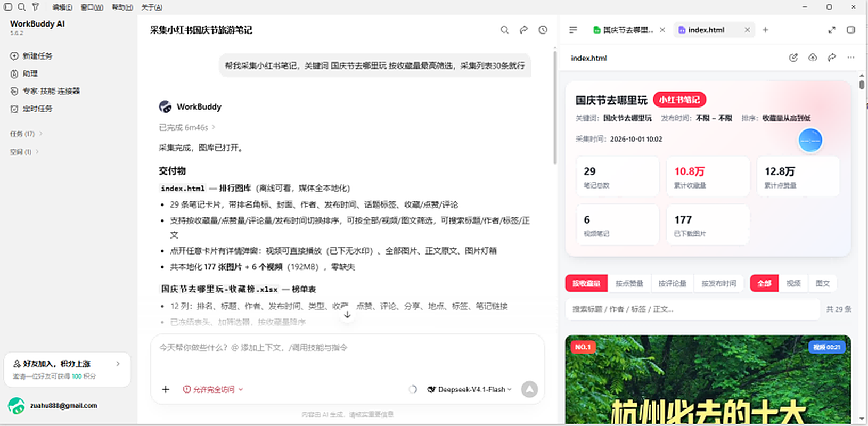Sort notes by 按评论量
Image resolution: width=868 pixels, height=426 pixels.
673,283
